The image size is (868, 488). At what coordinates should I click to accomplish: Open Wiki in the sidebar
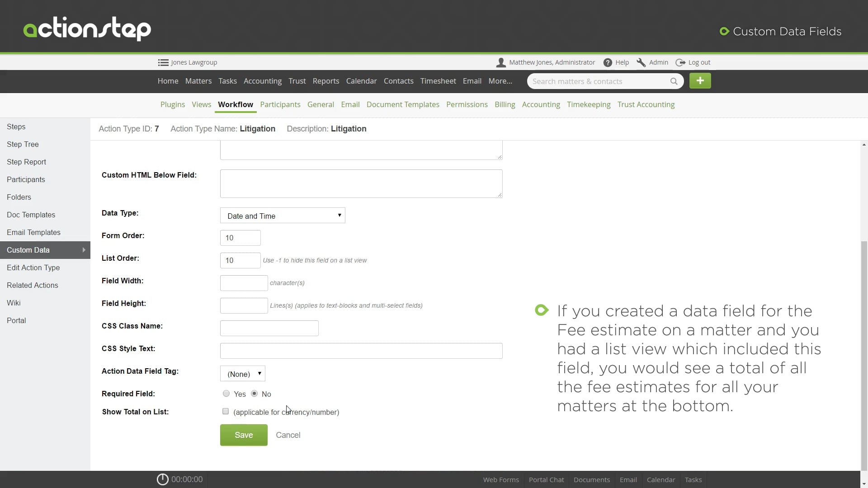pyautogui.click(x=45, y=303)
